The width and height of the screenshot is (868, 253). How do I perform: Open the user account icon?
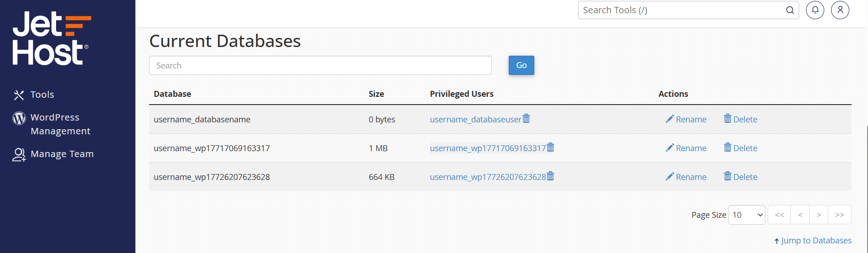(840, 10)
